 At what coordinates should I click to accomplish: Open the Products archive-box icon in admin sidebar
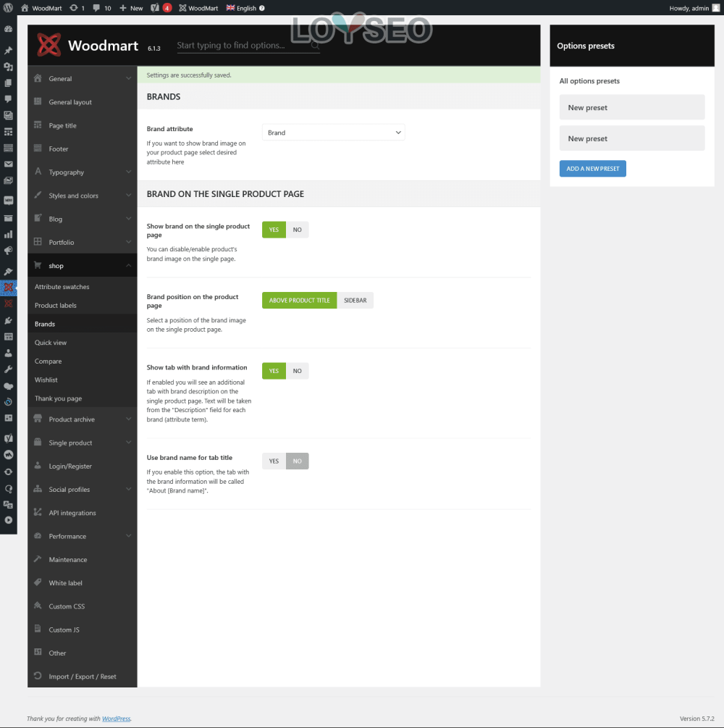[x=9, y=218]
